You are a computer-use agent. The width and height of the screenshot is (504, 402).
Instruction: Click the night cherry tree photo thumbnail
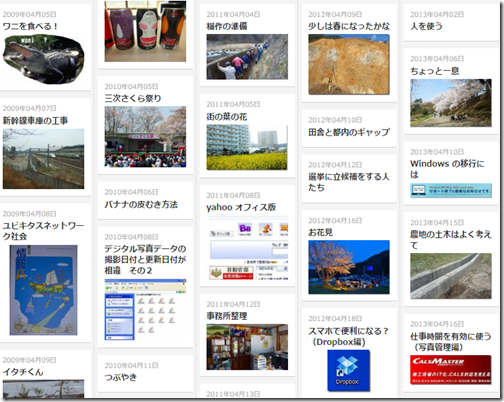point(349,267)
